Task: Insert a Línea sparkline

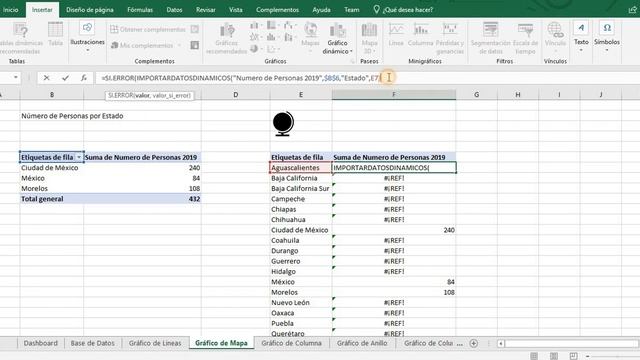Action: click(396, 34)
